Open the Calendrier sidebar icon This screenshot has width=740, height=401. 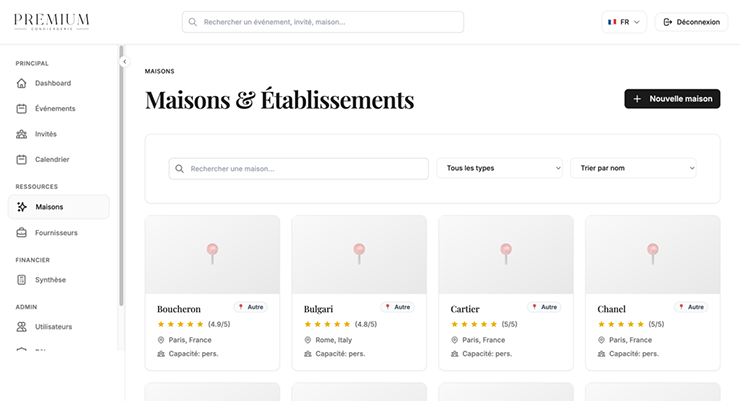click(x=22, y=159)
